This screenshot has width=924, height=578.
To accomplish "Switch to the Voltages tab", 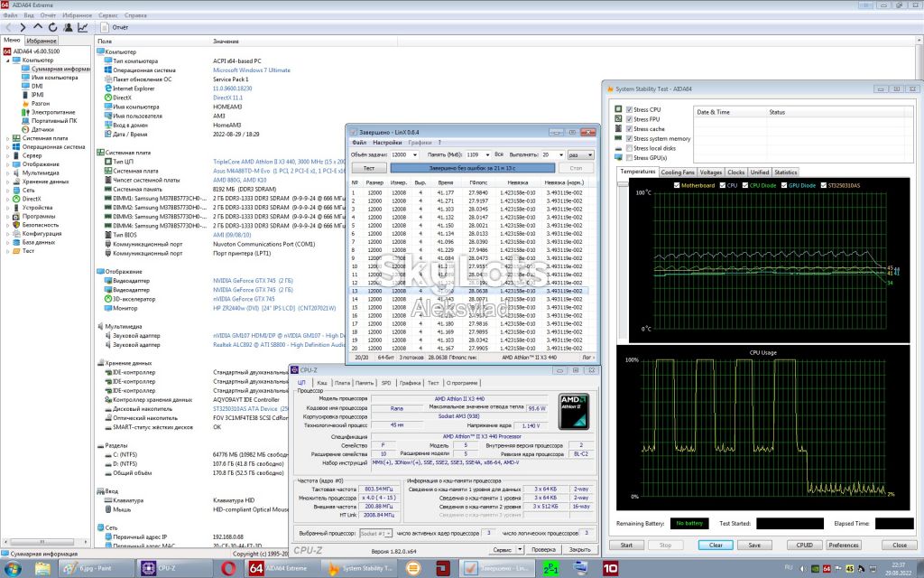I will click(711, 172).
